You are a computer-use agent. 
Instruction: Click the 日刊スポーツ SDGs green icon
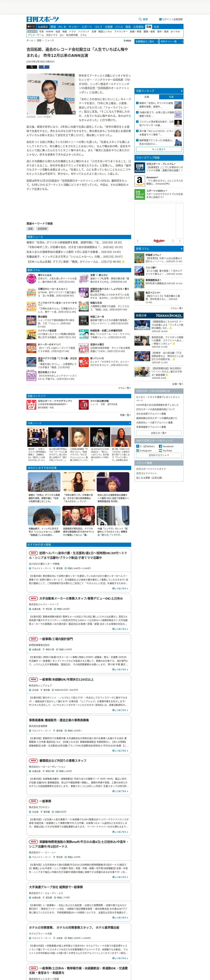coord(140,194)
